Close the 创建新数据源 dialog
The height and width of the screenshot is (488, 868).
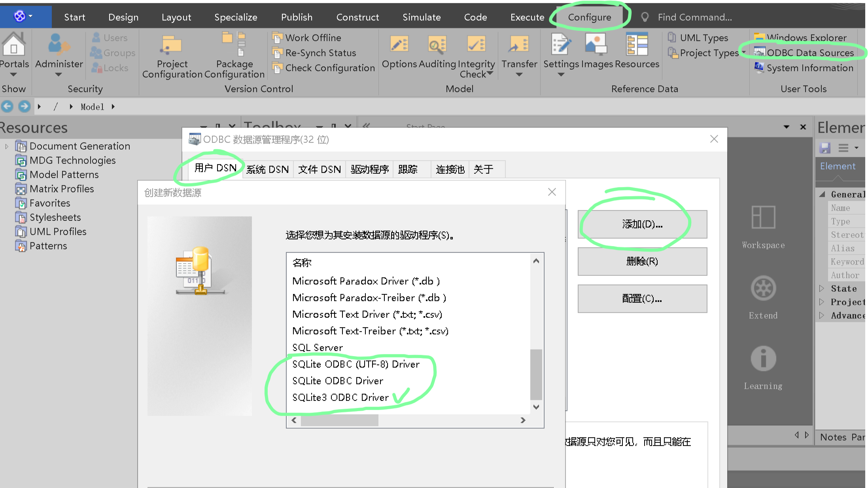click(x=552, y=192)
